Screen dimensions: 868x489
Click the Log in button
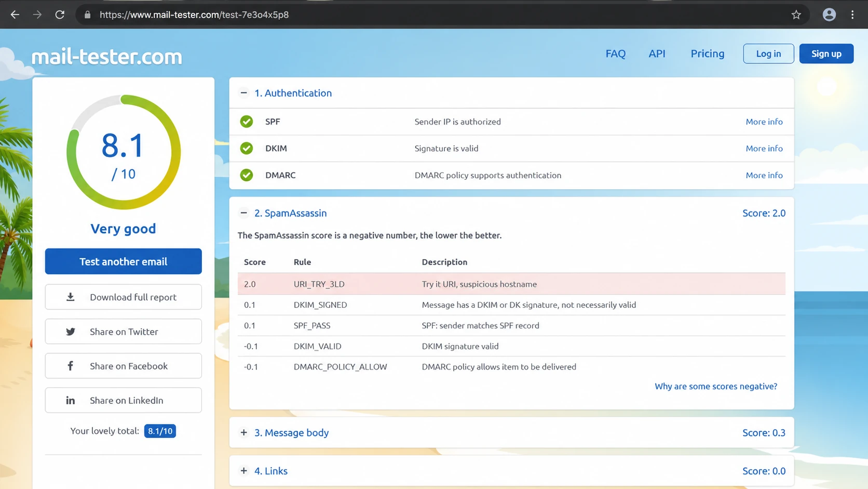point(768,54)
